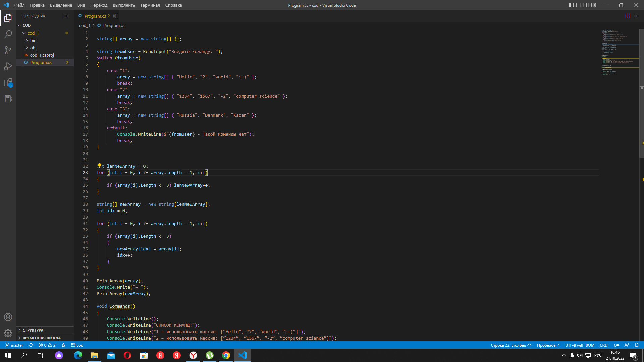Open the Source Control view
The width and height of the screenshot is (644, 362).
tap(8, 50)
